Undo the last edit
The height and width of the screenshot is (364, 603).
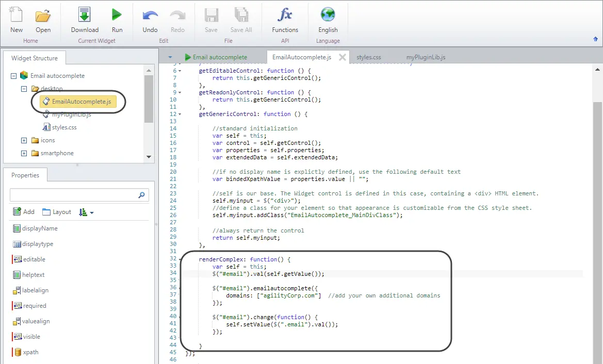[x=150, y=20]
